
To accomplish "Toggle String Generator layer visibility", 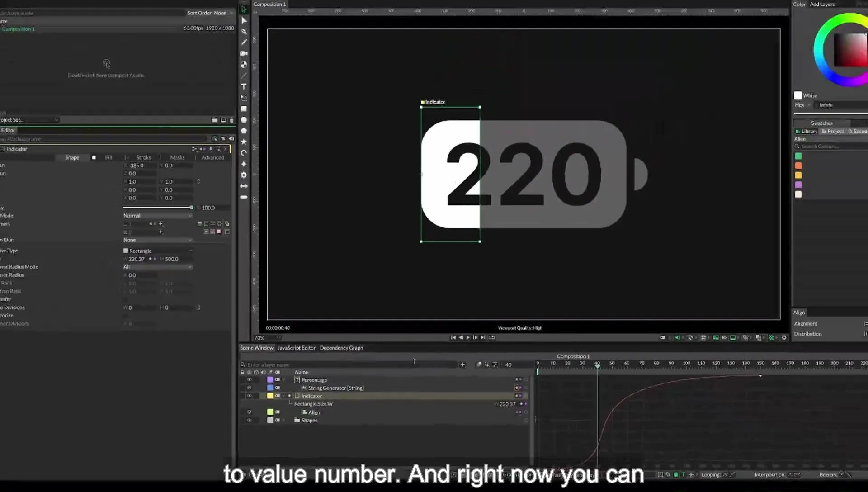I will tap(249, 388).
